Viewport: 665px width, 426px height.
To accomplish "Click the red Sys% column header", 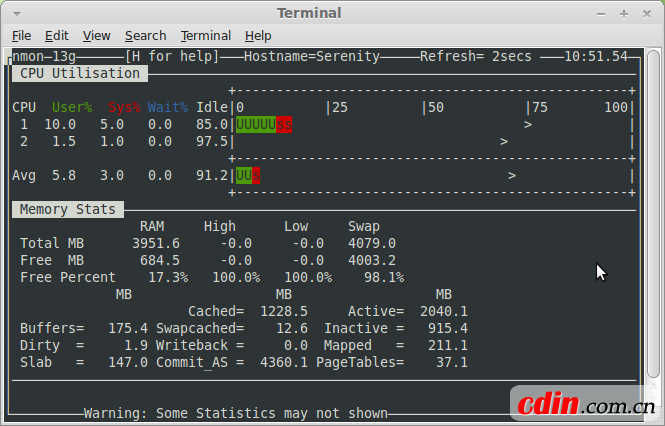I will (124, 107).
